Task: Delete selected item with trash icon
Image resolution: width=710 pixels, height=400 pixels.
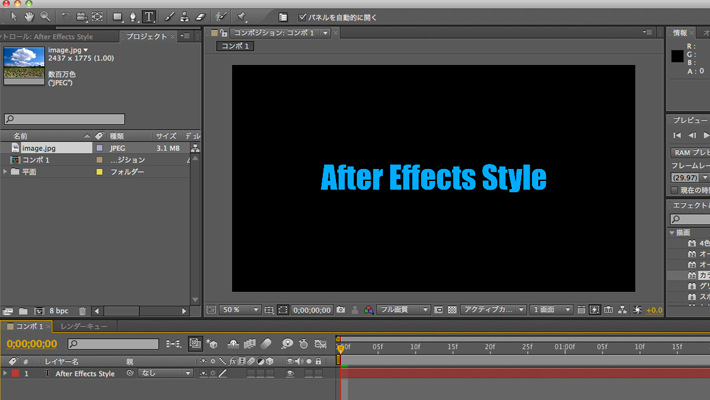Action: [x=82, y=311]
